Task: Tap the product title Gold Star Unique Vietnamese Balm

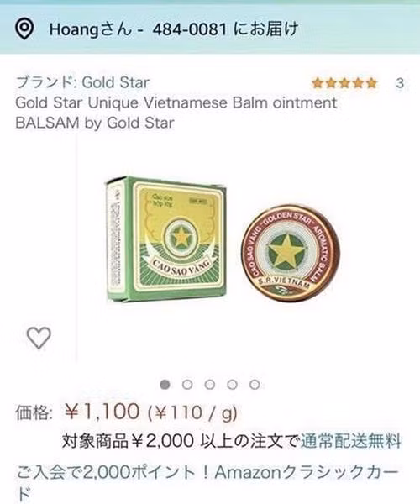Action: pos(176,113)
